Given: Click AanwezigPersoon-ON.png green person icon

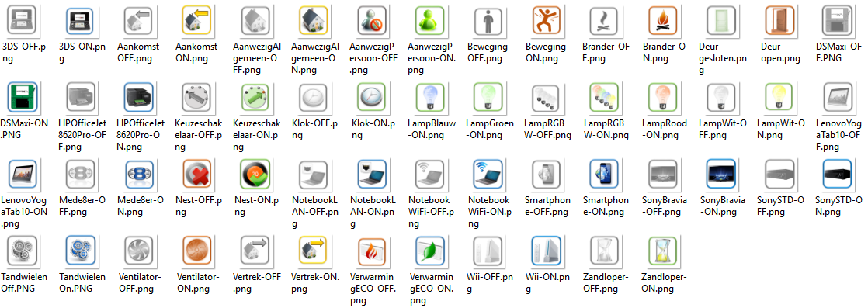Looking at the screenshot, I should tap(429, 20).
